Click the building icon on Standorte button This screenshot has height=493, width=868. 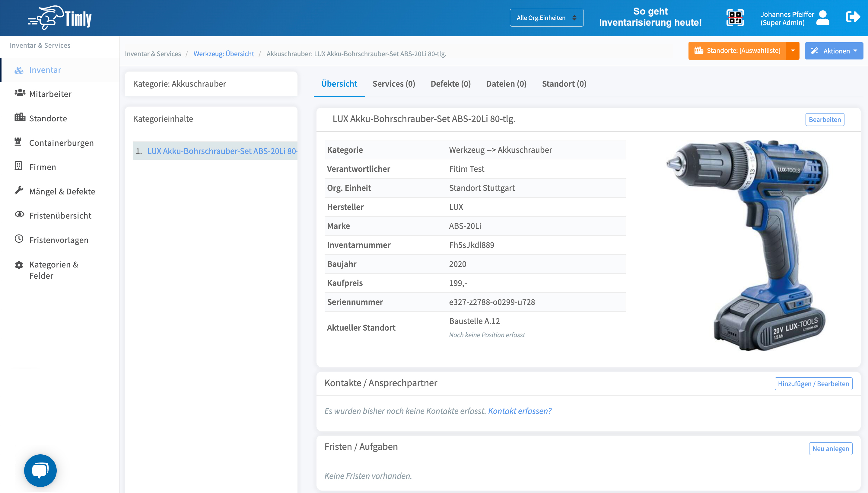pos(698,50)
